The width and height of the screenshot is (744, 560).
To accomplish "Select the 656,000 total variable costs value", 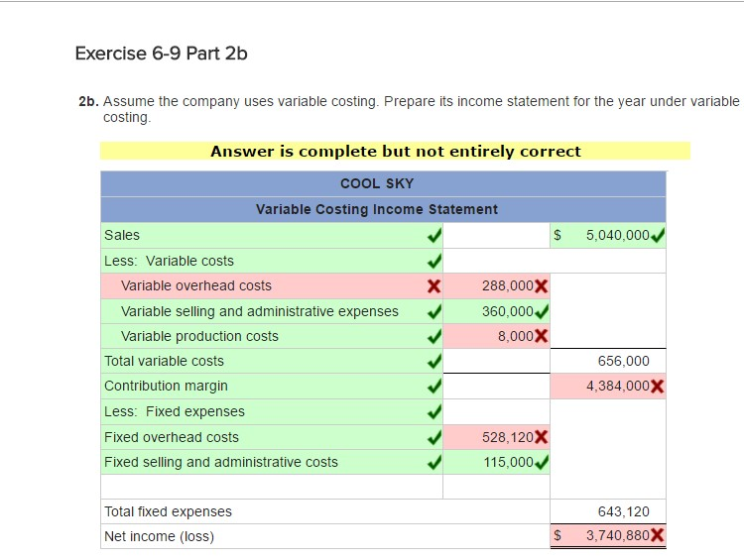I will coord(624,362).
